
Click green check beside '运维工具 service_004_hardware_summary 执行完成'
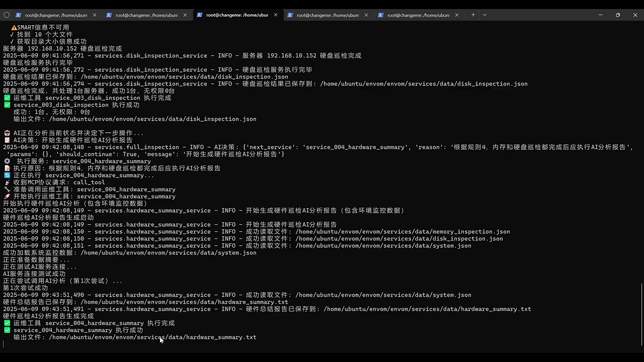click(x=7, y=323)
